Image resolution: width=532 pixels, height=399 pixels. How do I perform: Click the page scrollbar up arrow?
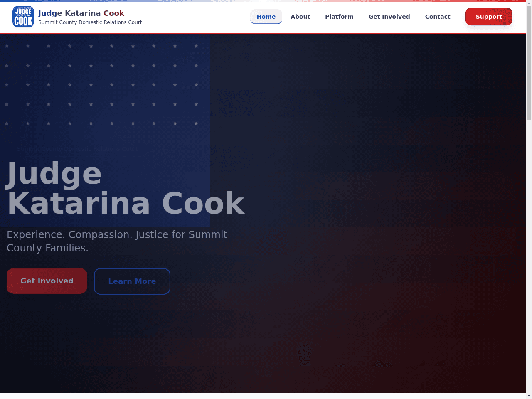click(529, 3)
